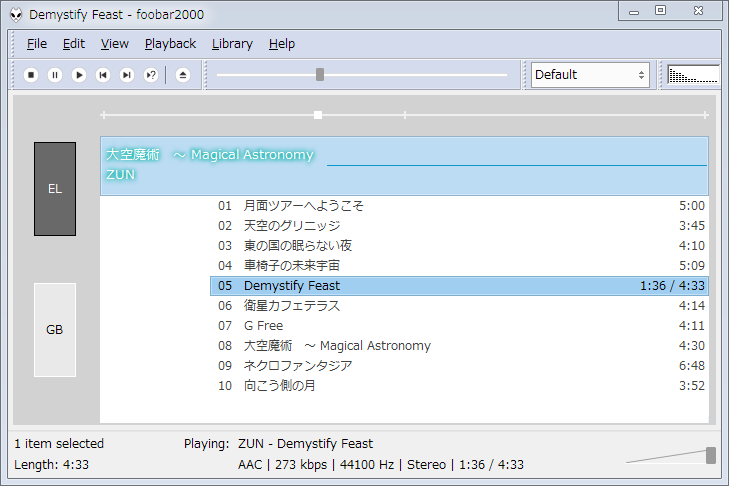Minimize the foobar2000 window
729x486 pixels.
click(634, 11)
